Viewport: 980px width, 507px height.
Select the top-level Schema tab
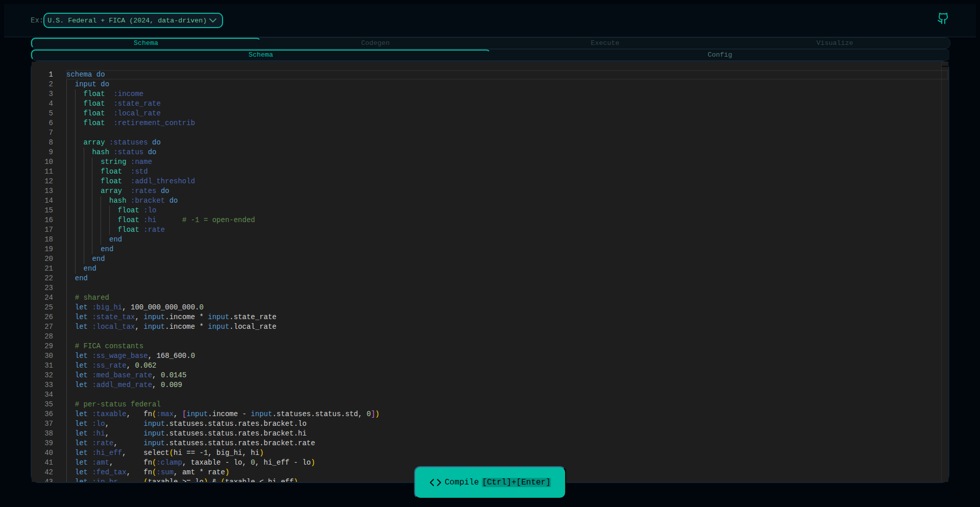click(x=145, y=43)
